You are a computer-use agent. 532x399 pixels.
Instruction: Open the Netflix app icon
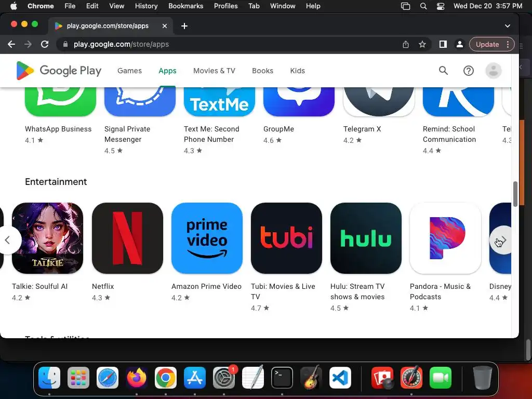pyautogui.click(x=127, y=238)
